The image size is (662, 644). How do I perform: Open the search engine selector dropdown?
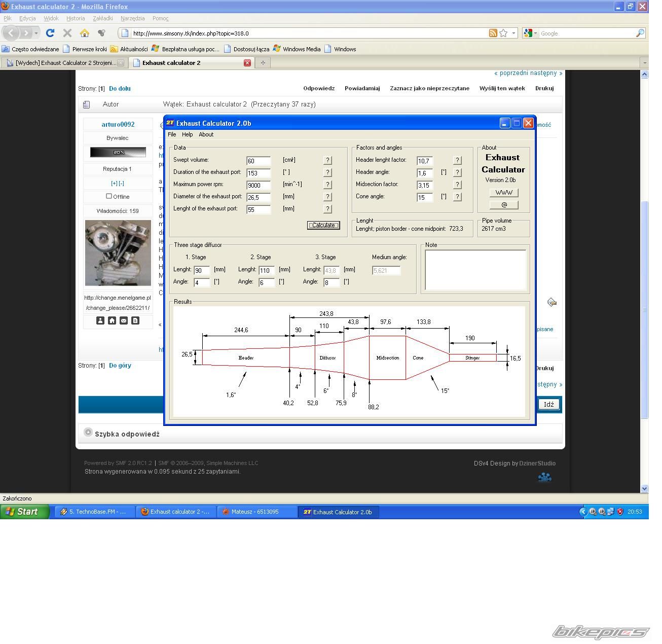pos(531,33)
